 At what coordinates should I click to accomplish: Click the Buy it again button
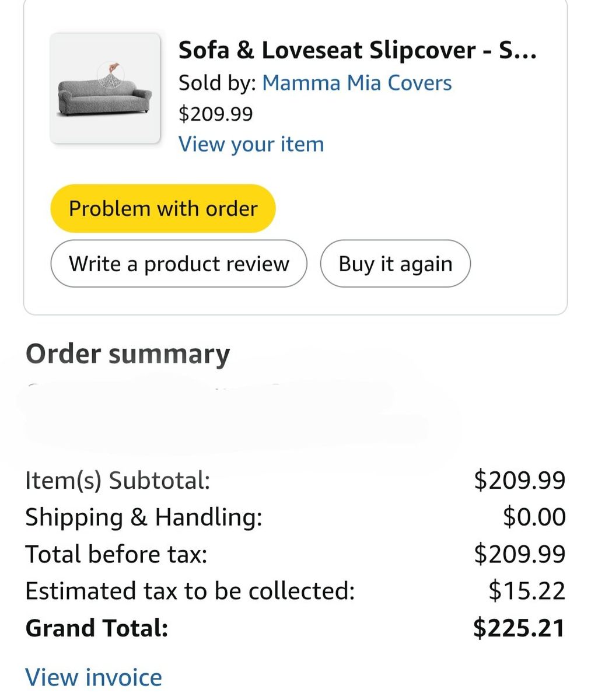coord(395,264)
